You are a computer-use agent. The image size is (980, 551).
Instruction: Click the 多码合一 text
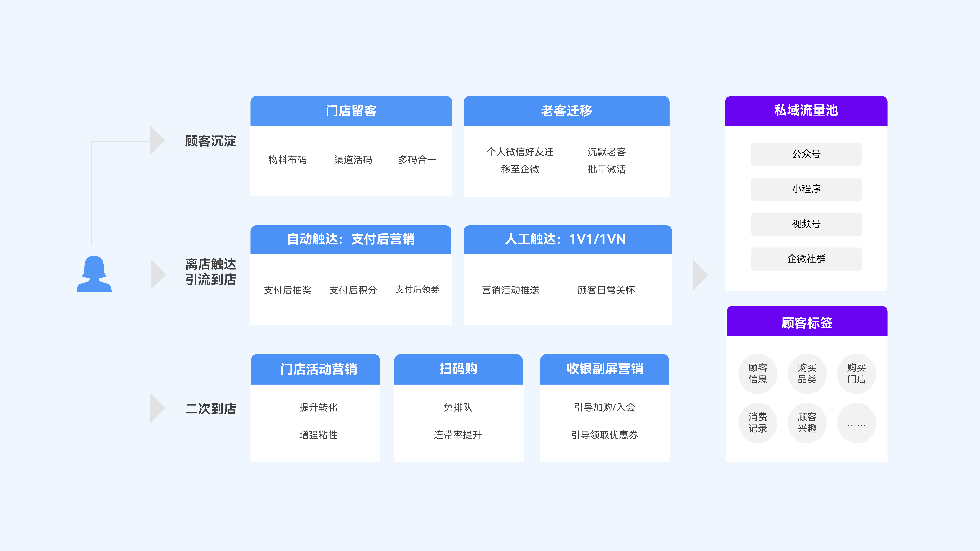tap(417, 160)
